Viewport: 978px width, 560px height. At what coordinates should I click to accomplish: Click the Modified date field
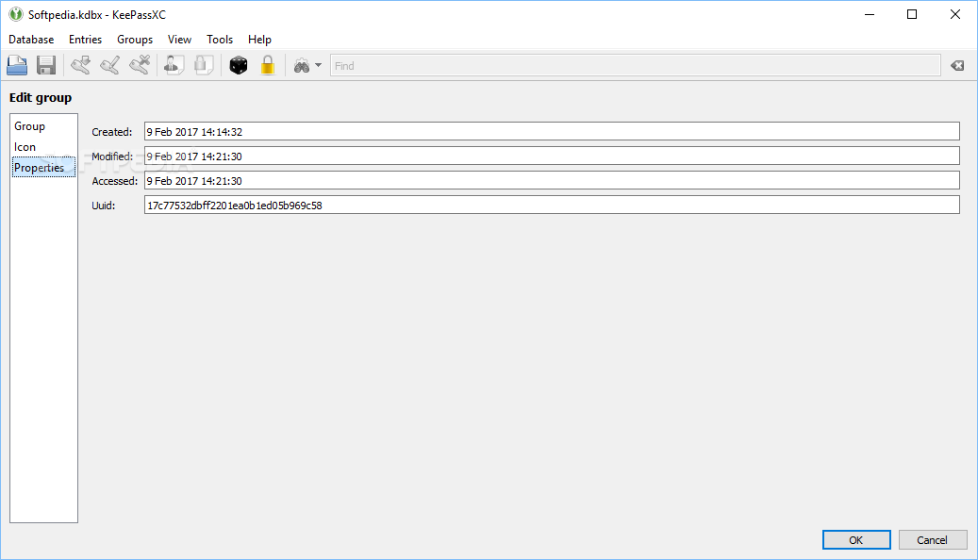(552, 156)
